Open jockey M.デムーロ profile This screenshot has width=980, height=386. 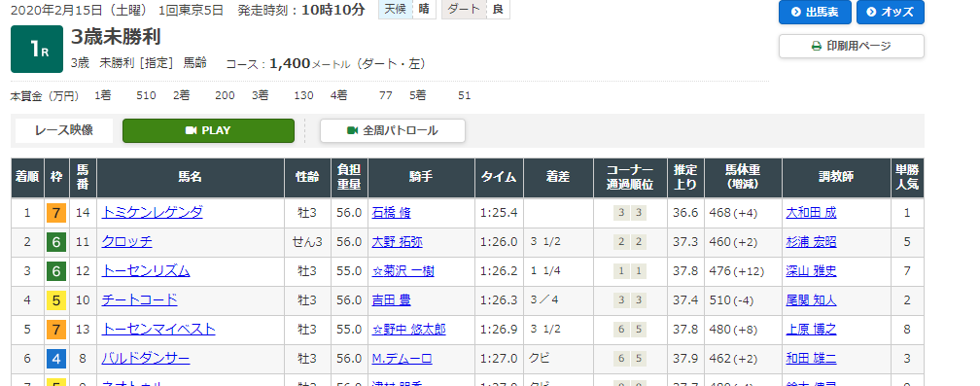tap(402, 359)
